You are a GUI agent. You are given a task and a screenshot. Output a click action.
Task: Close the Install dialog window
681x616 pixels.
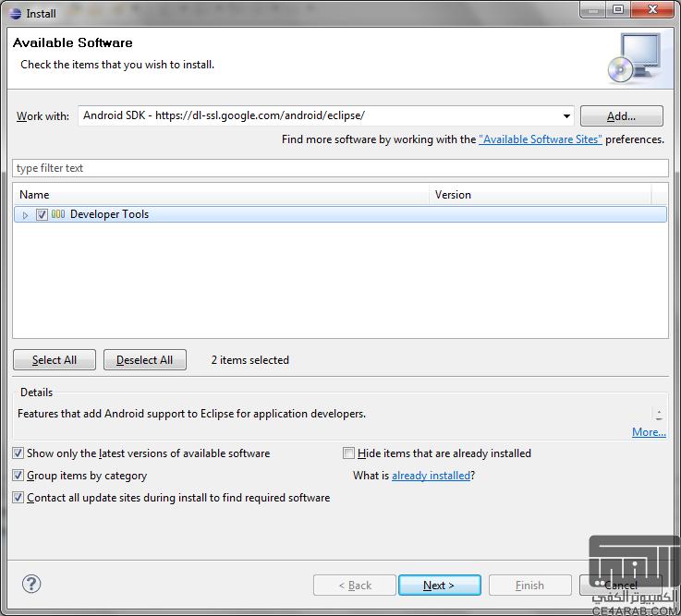coord(652,9)
